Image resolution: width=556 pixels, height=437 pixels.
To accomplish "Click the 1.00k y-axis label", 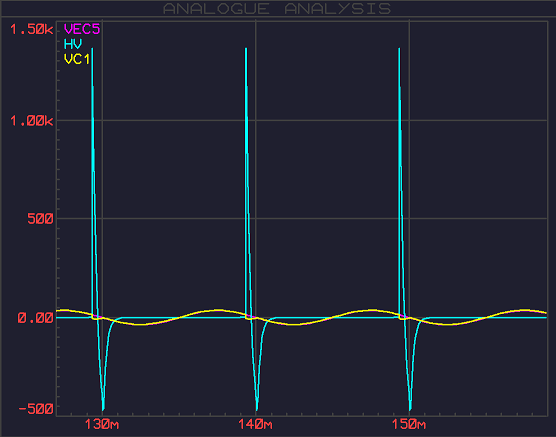I will point(32,121).
